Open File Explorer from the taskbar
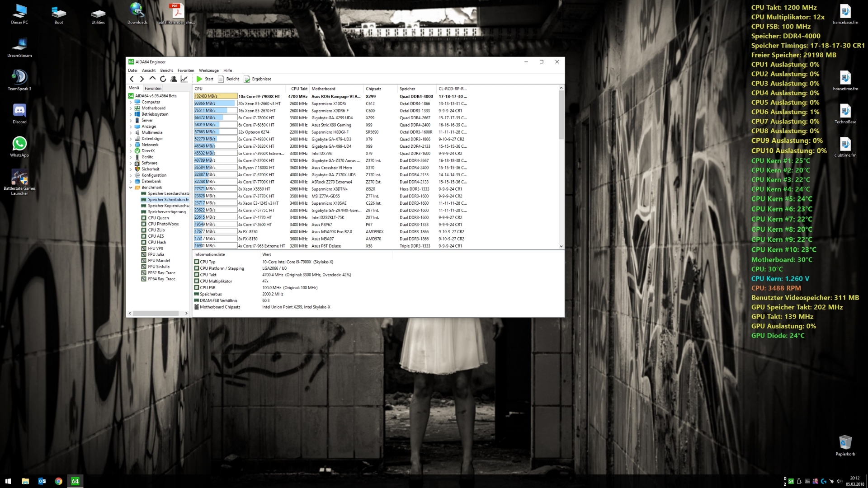868x488 pixels. point(25,481)
